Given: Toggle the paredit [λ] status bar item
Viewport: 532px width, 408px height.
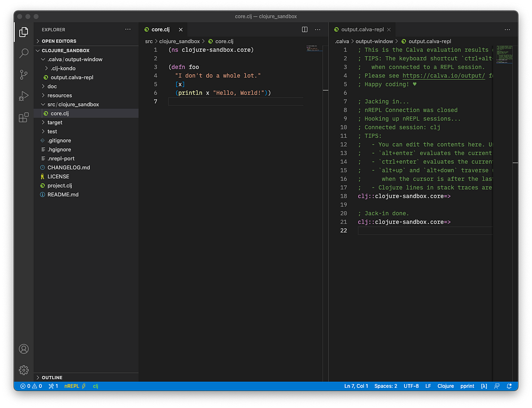Looking at the screenshot, I should point(484,386).
